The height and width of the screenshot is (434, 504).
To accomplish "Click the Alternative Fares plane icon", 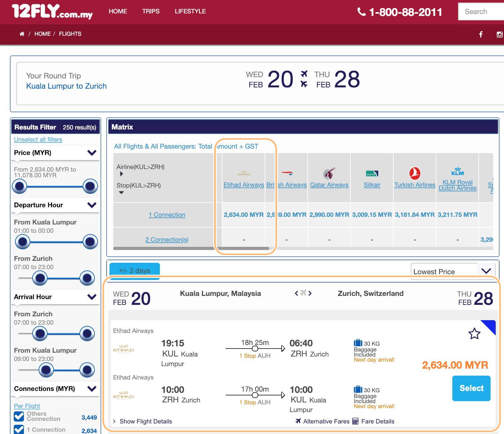I will (298, 421).
